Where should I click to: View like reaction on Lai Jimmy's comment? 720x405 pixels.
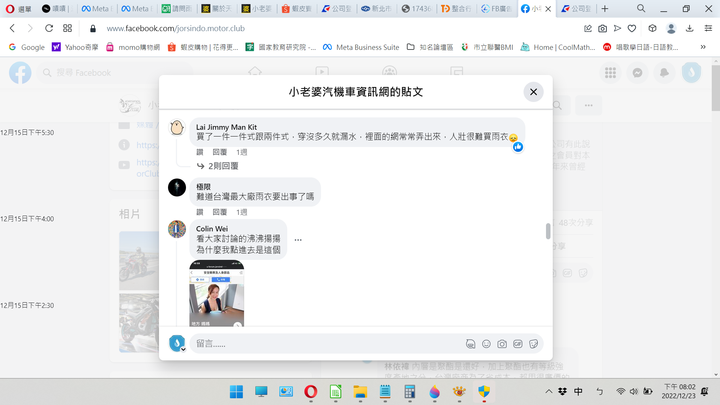coord(518,147)
